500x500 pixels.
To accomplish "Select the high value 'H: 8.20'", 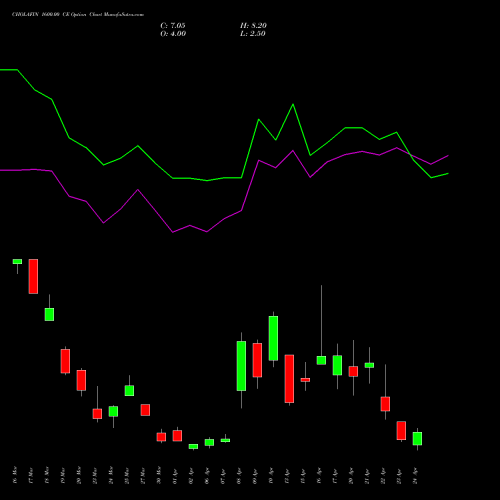I will [x=253, y=26].
